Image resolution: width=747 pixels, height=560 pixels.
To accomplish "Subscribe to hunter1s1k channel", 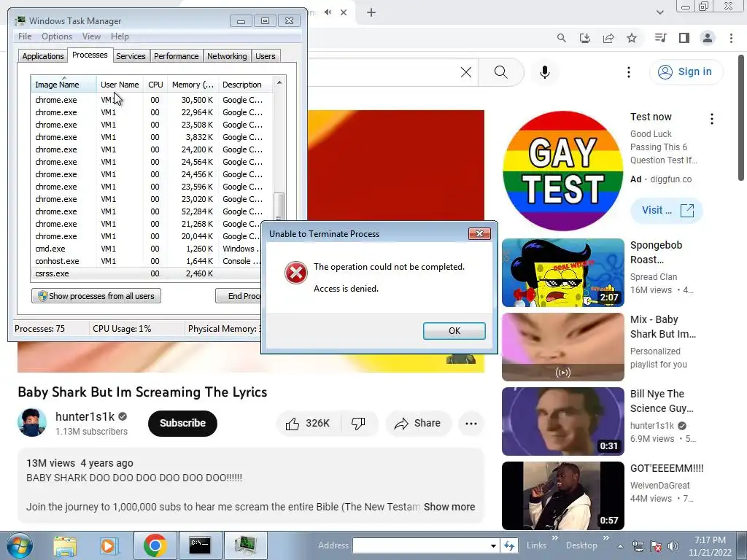I will (x=182, y=424).
